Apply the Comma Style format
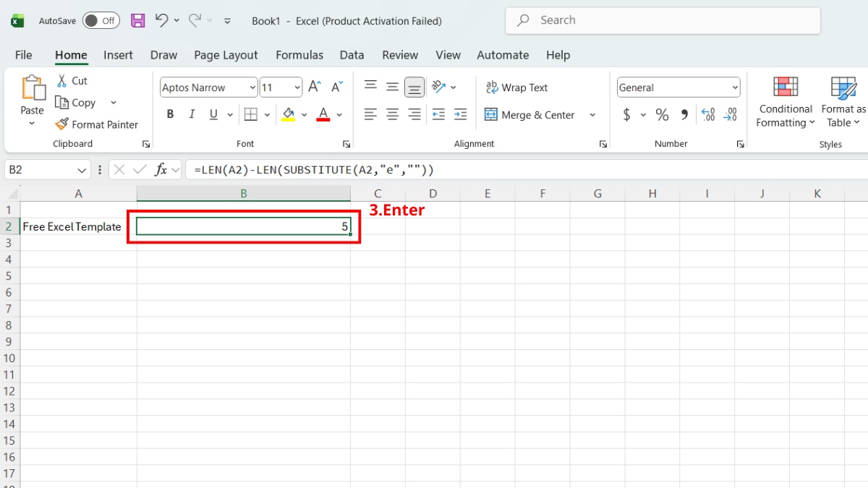This screenshot has width=868, height=488. coord(684,114)
